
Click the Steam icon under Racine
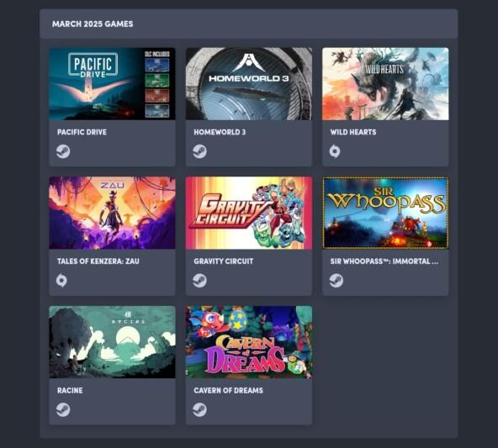[63, 409]
